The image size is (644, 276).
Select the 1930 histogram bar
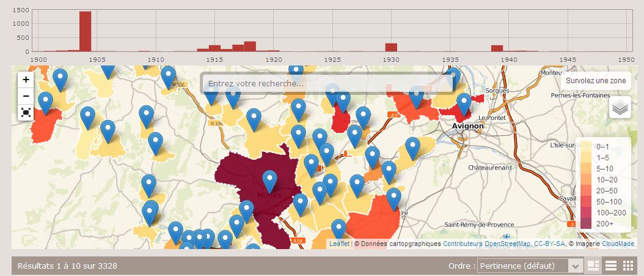(391, 47)
